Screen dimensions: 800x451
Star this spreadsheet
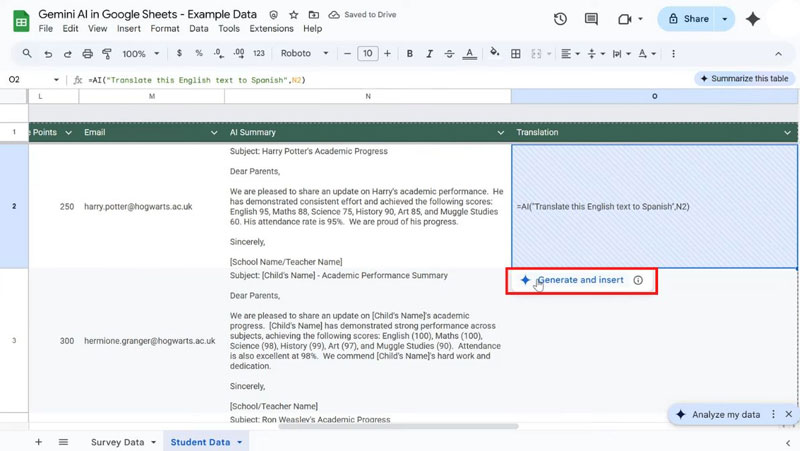point(293,16)
